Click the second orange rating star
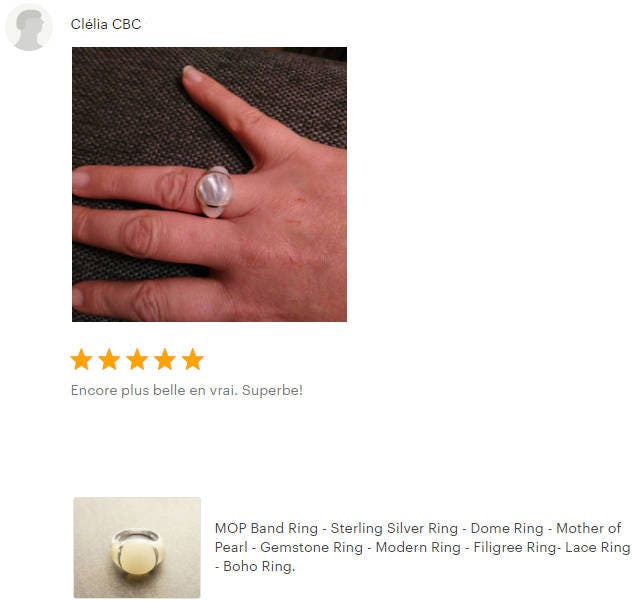The image size is (634, 601). (x=109, y=359)
